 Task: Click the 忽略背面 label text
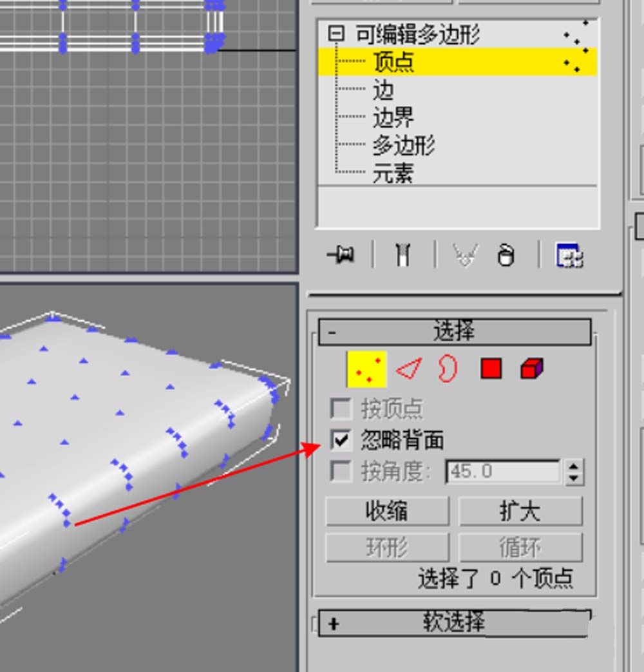[402, 440]
